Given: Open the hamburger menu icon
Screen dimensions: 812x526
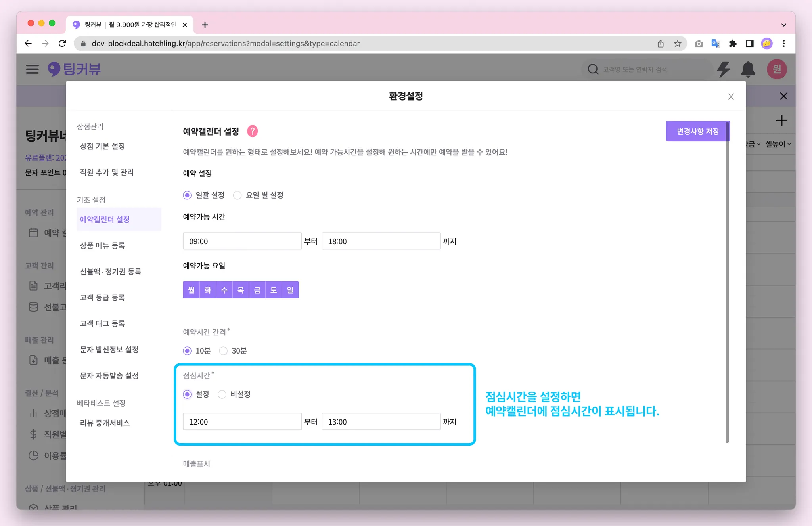Looking at the screenshot, I should coord(33,69).
